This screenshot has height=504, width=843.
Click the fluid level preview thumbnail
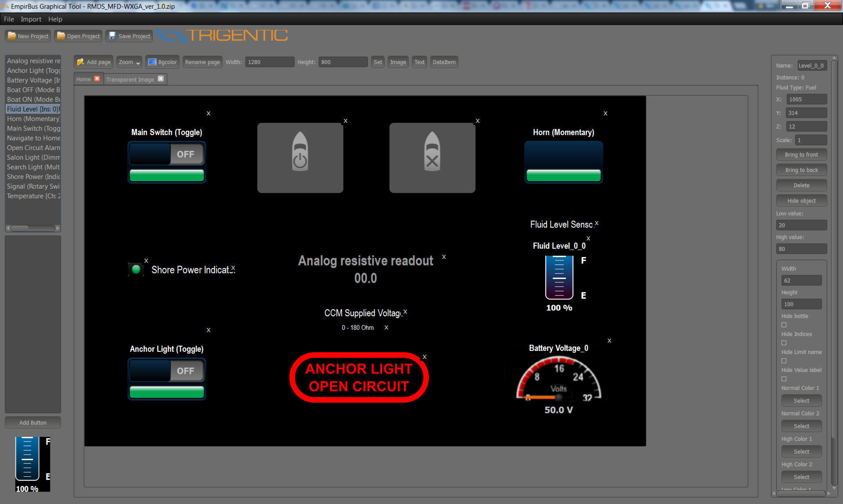[x=33, y=464]
